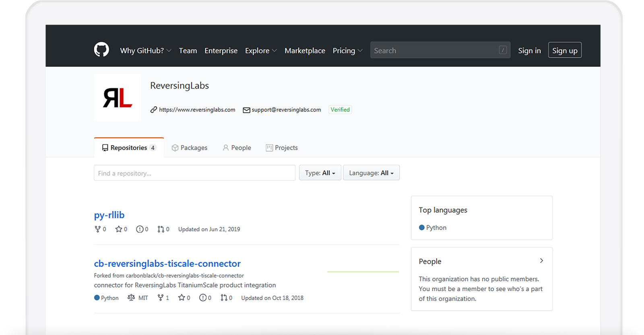This screenshot has height=335, width=644.
Task: Visit https://www.reversinglabs.com link
Action: click(x=197, y=110)
